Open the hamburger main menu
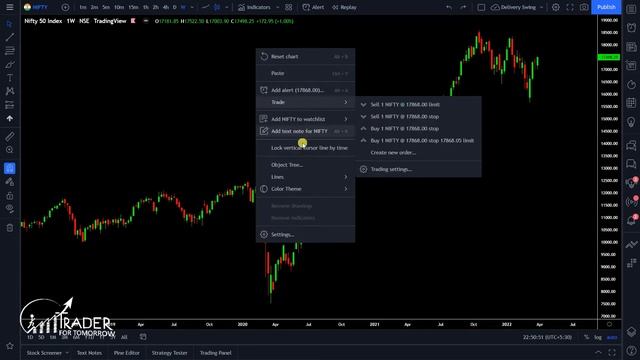The width and height of the screenshot is (640, 360). click(9, 7)
